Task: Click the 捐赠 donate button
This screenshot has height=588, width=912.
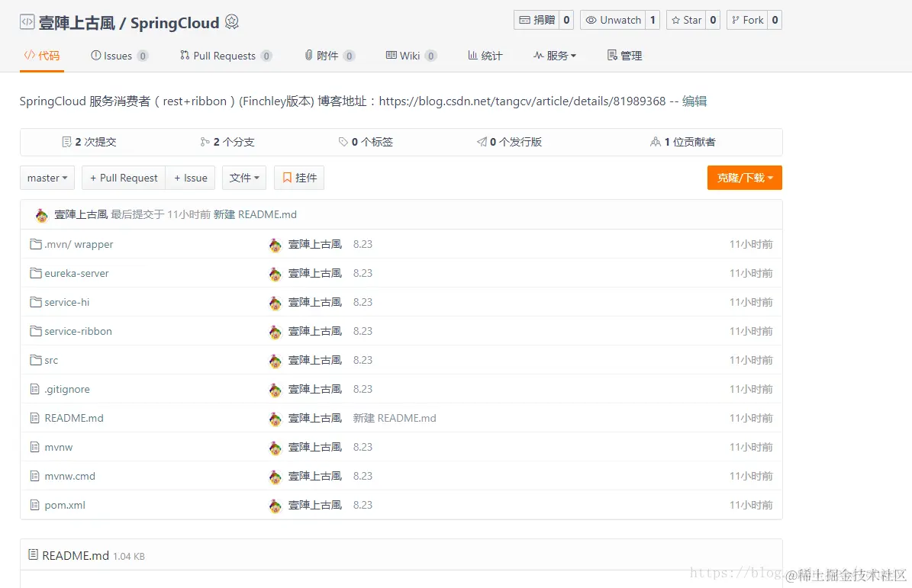Action: click(x=537, y=20)
